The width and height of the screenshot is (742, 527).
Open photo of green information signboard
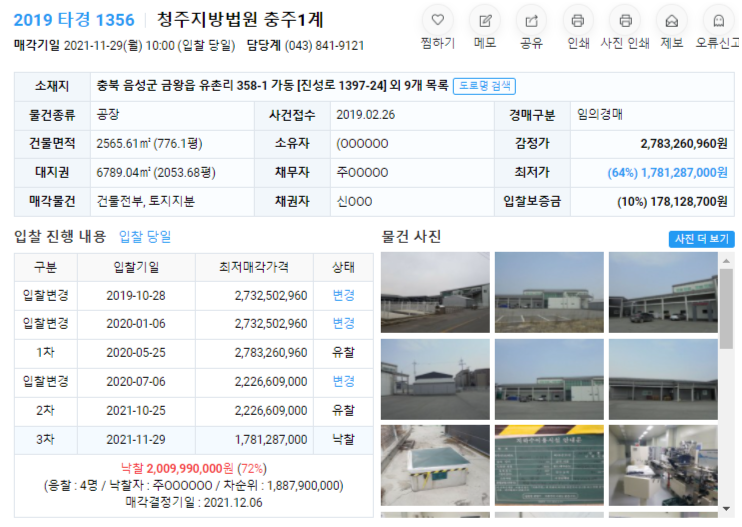coord(549,466)
